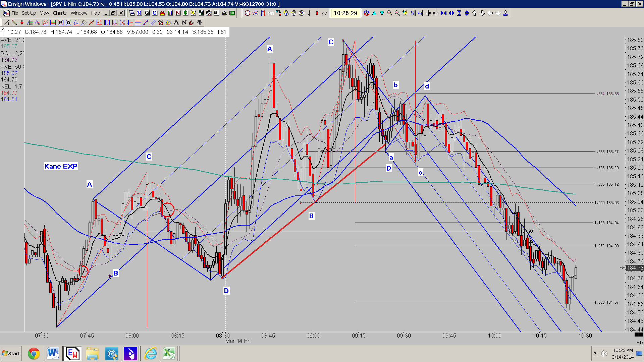Click the zoom in magnifier

coord(389,13)
